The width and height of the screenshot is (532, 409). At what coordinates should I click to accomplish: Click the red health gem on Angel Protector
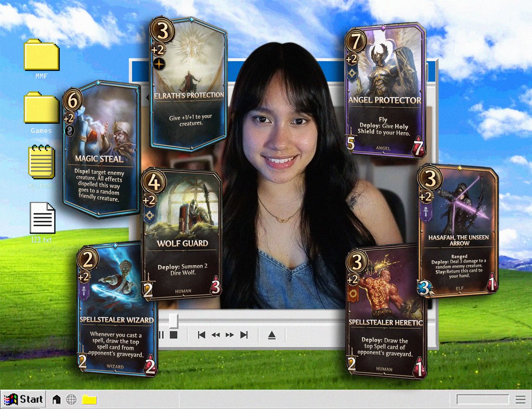419,146
